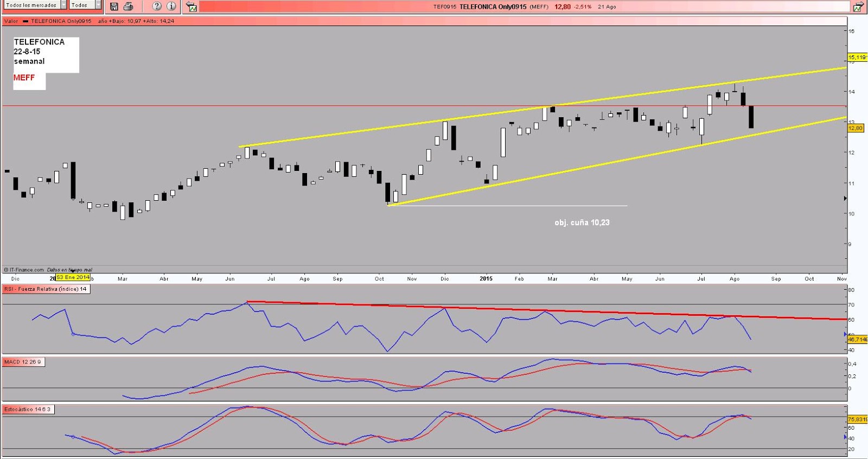Go to previous chart with left-arrow icon
Viewport: 868px width, 459px height.
tap(192, 7)
